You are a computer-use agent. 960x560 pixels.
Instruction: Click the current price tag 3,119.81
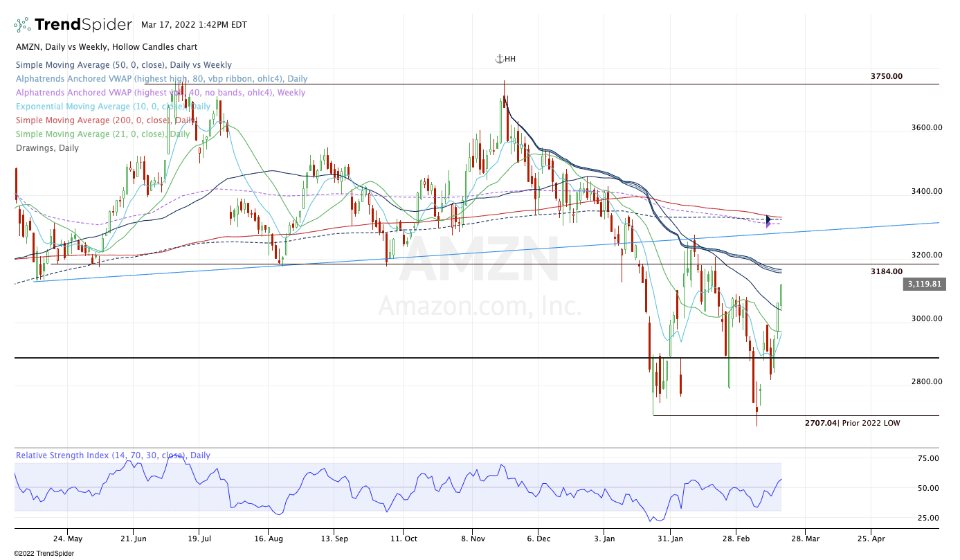point(924,284)
